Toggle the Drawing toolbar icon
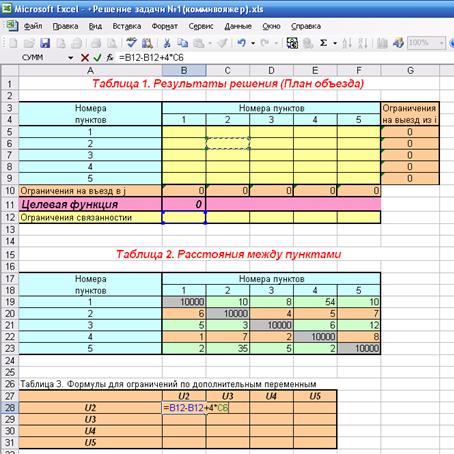Image resolution: width=454 pixels, height=454 pixels. pos(398,43)
